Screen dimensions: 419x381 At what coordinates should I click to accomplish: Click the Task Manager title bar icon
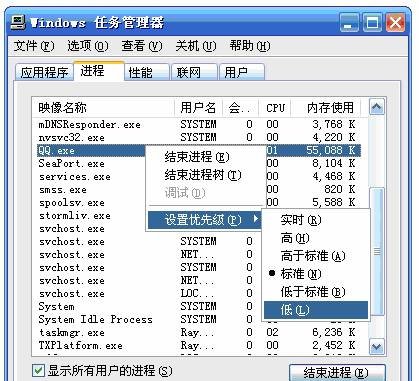(x=18, y=23)
